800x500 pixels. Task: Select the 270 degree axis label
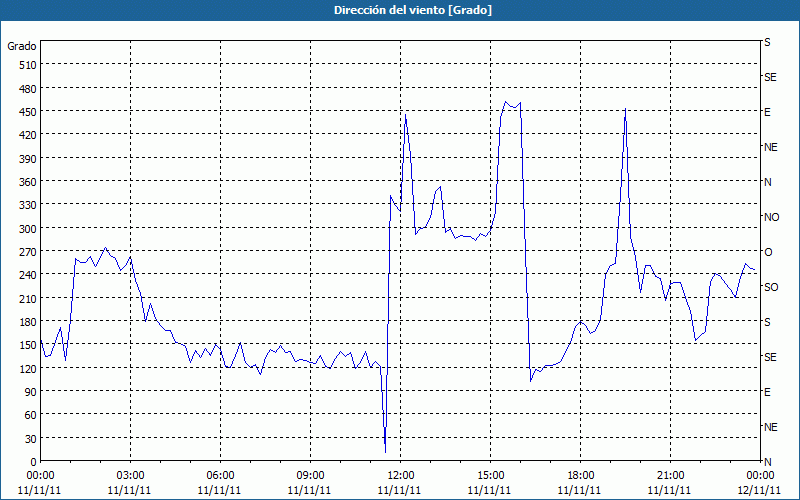pyautogui.click(x=28, y=252)
